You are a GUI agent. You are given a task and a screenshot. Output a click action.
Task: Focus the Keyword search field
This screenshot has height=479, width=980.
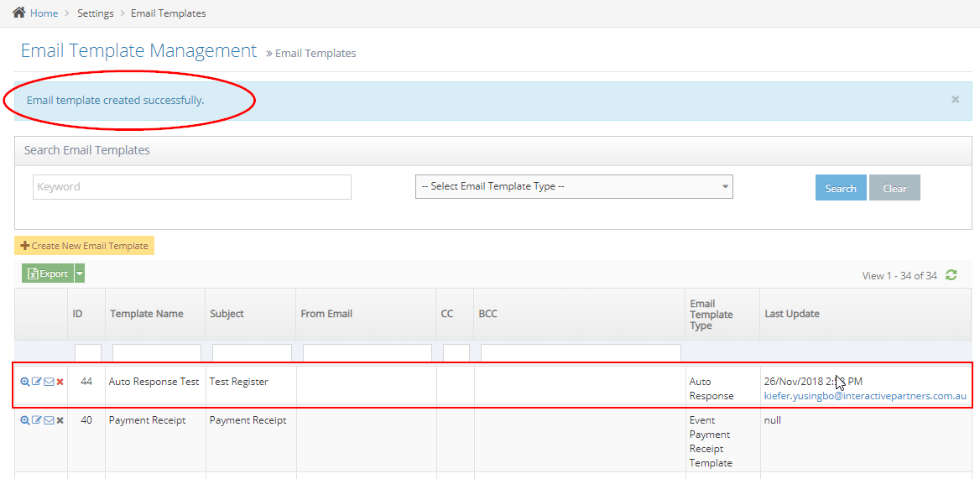(191, 187)
